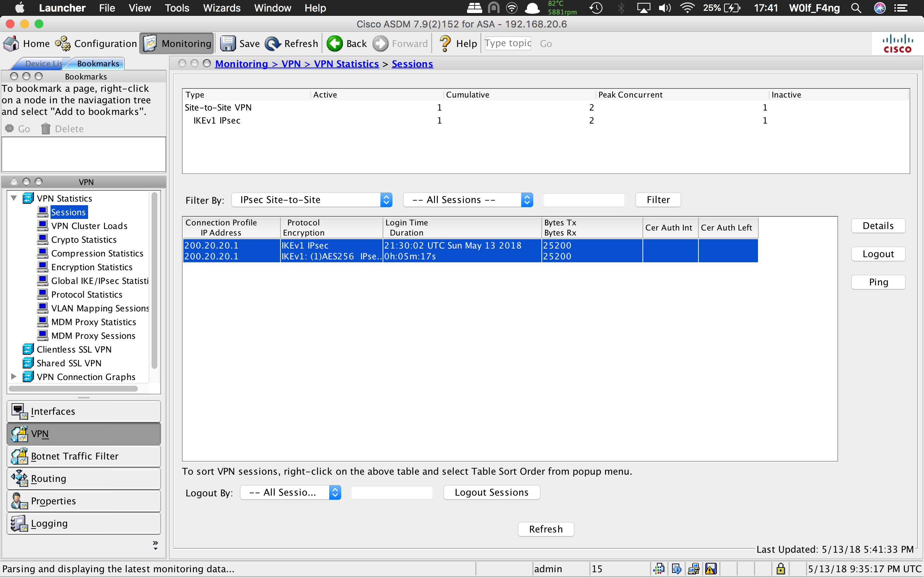Open the VPN section in left pane
The width and height of the screenshot is (924, 578).
84,434
